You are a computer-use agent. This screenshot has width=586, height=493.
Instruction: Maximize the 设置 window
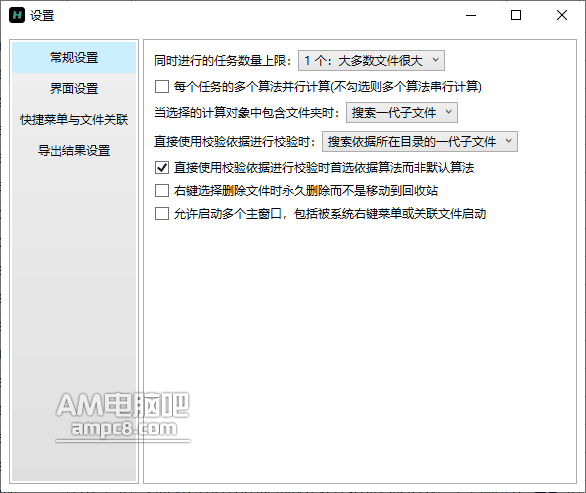click(516, 15)
